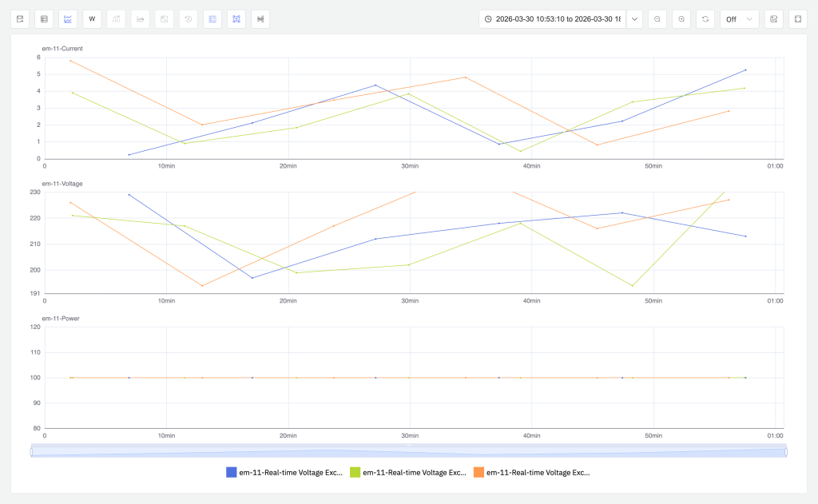Toggle the time-aligned list icon
Screen dimensions: 818x504
click(x=212, y=19)
